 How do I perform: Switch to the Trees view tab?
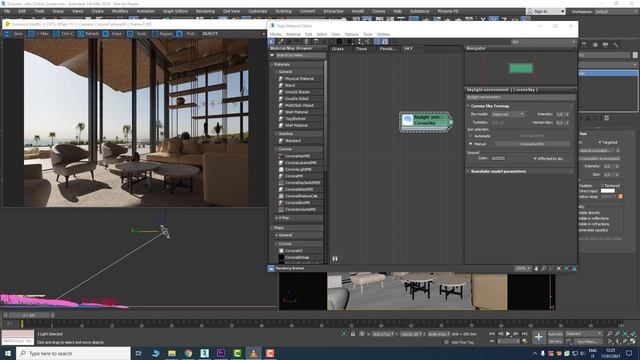coord(362,49)
